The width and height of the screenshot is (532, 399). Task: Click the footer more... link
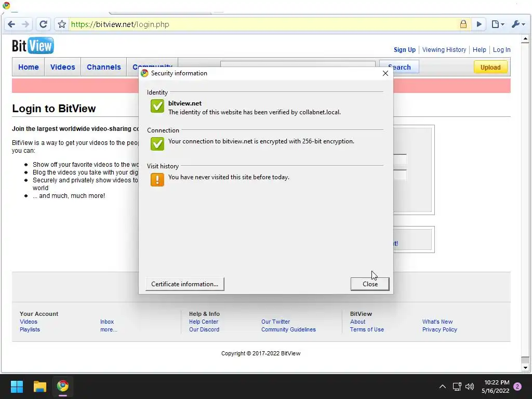(109, 329)
